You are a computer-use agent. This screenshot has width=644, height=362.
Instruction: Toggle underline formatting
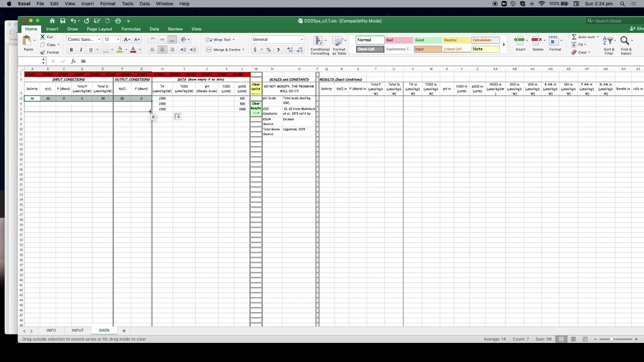(91, 50)
